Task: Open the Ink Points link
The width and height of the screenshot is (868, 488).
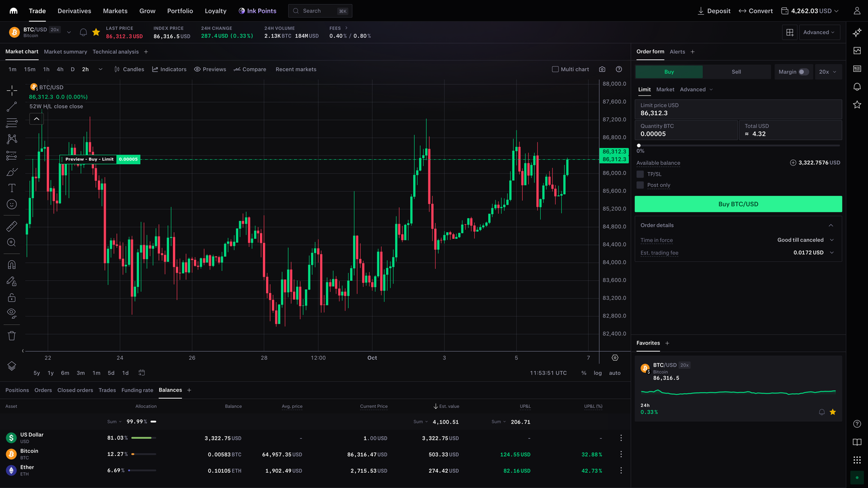Action: 257,11
